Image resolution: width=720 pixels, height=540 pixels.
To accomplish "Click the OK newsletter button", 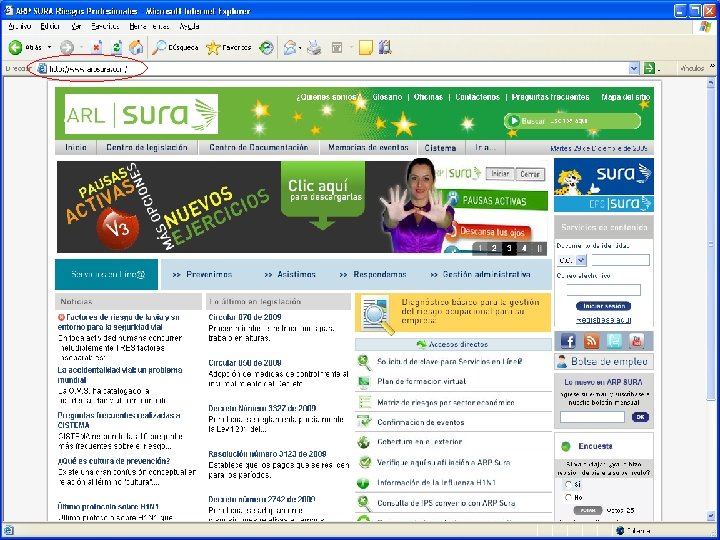I will (x=640, y=417).
